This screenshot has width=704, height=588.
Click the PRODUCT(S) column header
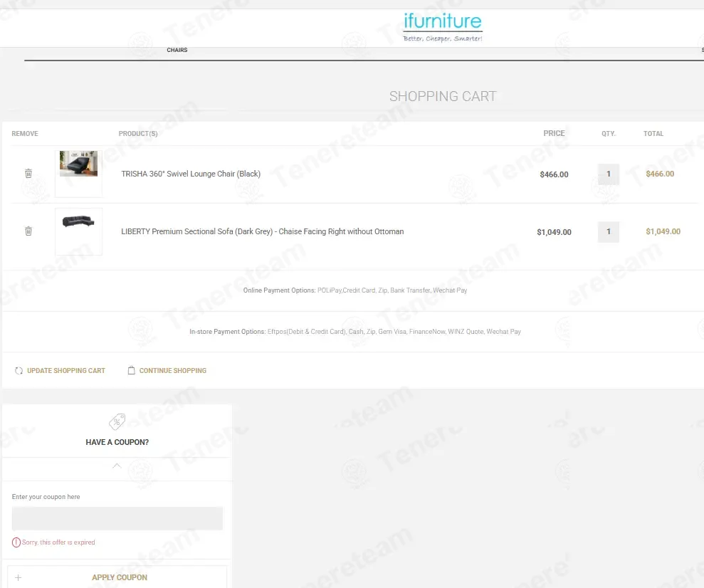138,134
